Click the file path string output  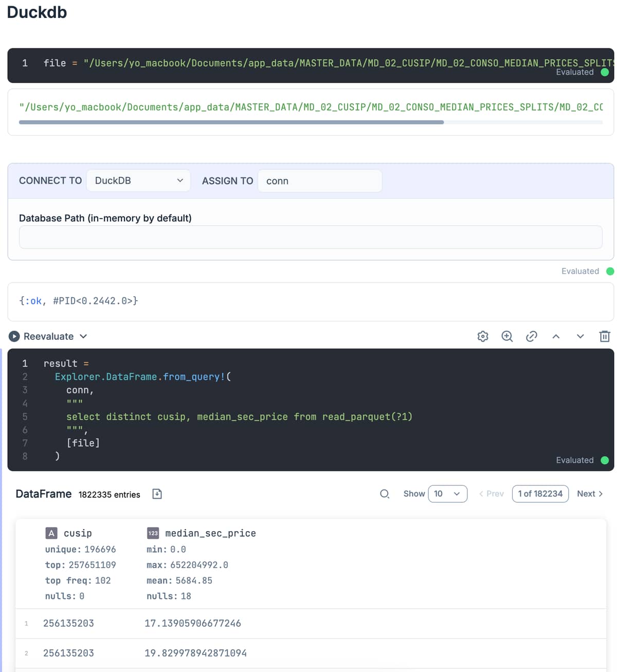coord(311,107)
